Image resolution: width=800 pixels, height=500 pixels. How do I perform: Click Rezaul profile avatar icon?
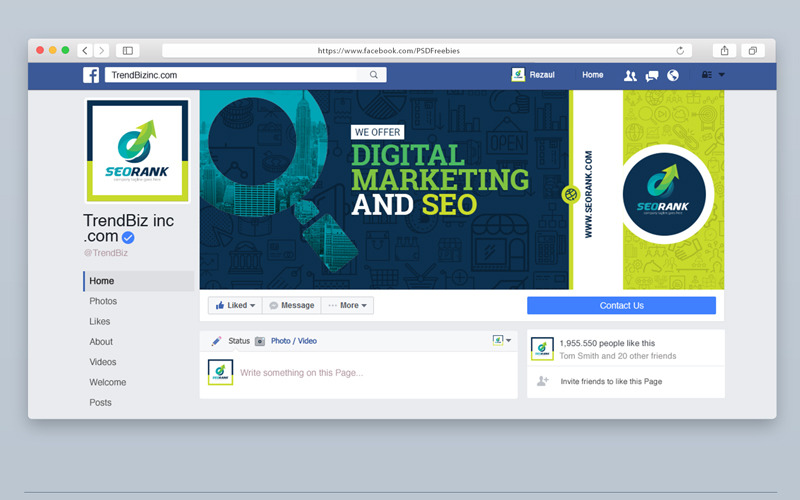point(518,74)
